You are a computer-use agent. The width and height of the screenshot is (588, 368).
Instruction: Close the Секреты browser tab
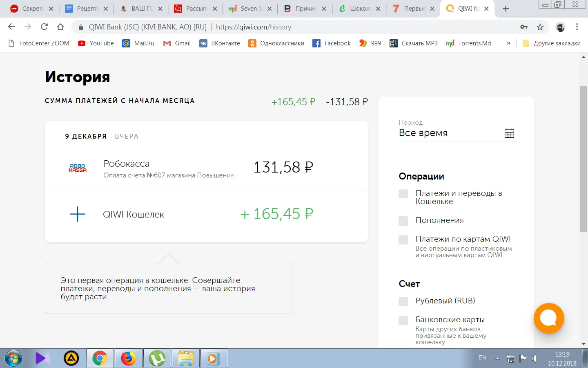51,9
